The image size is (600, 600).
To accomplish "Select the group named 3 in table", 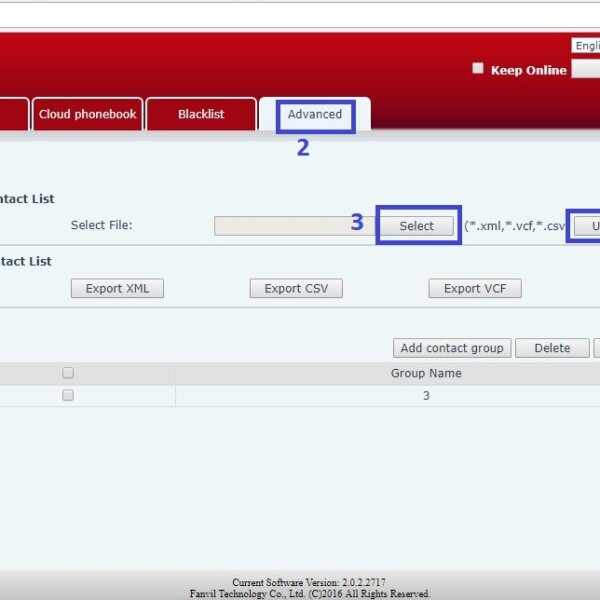I will 426,396.
